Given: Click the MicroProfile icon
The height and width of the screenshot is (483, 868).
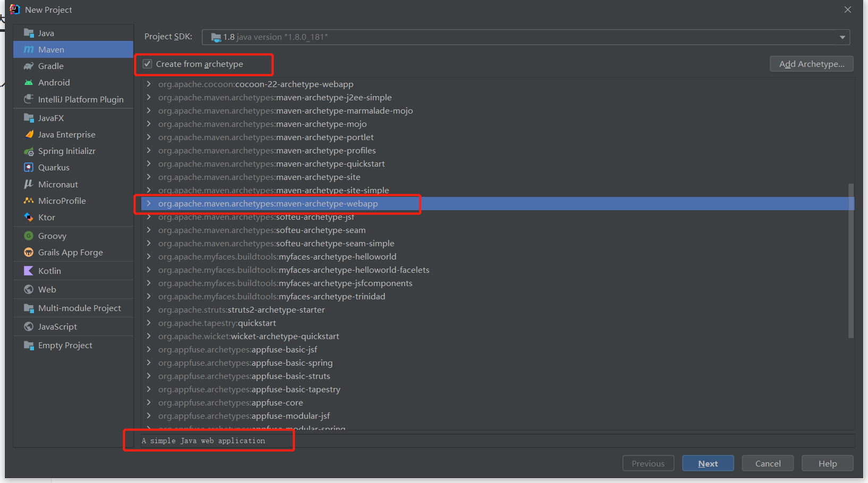Looking at the screenshot, I should tap(29, 201).
